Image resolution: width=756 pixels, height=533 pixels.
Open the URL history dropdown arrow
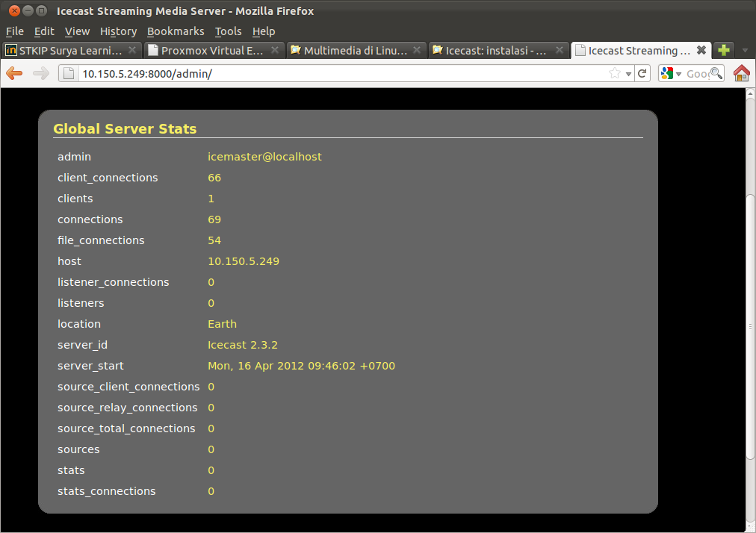pos(628,73)
